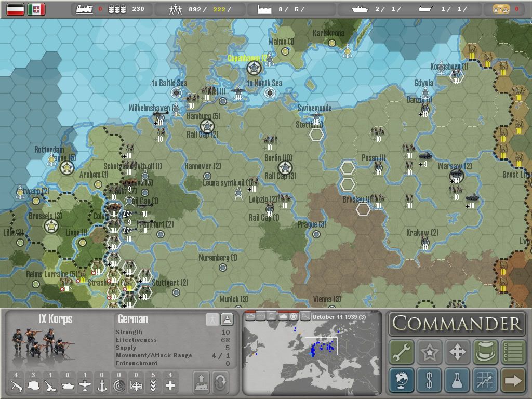
Task: Open the top hat diplomacy button
Action: point(485,352)
